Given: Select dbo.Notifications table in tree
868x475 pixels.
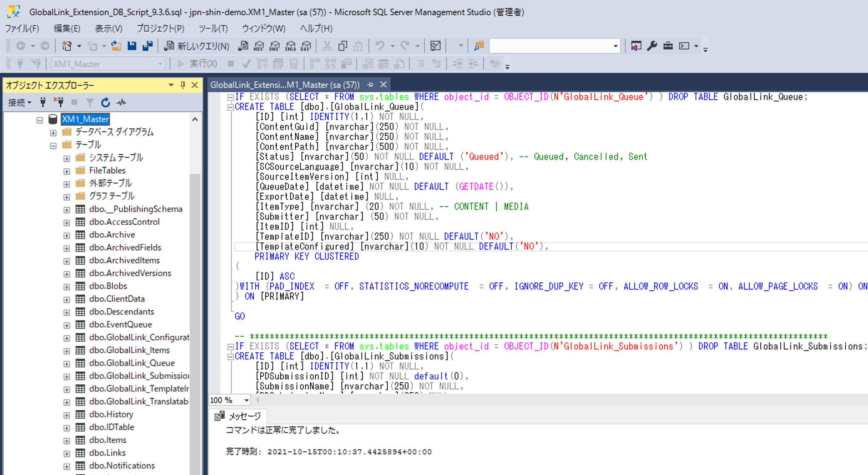Looking at the screenshot, I should [122, 466].
